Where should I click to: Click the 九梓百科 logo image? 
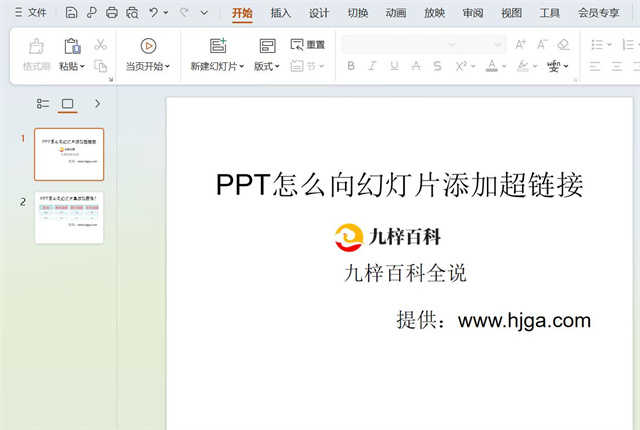(388, 237)
